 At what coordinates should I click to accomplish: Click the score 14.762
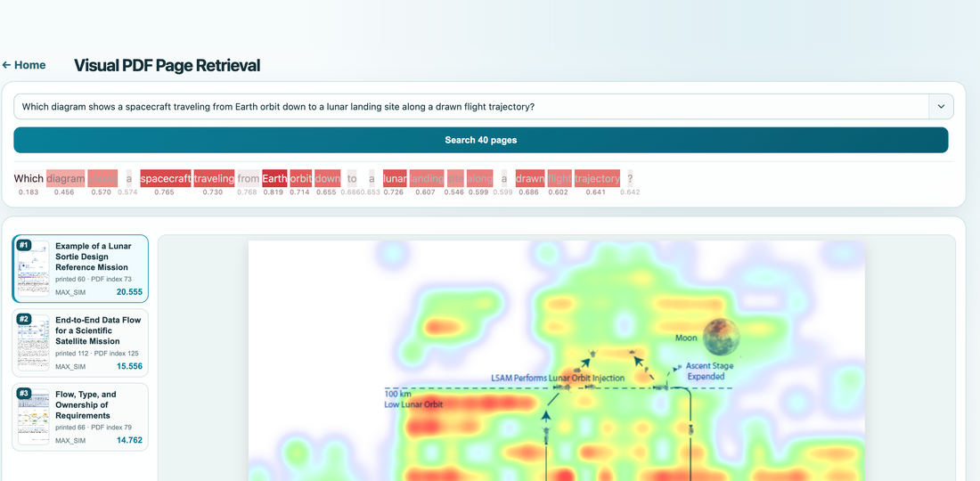click(129, 440)
